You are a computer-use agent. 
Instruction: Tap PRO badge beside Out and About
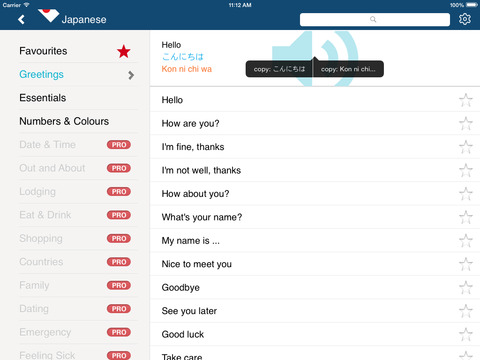tap(119, 168)
